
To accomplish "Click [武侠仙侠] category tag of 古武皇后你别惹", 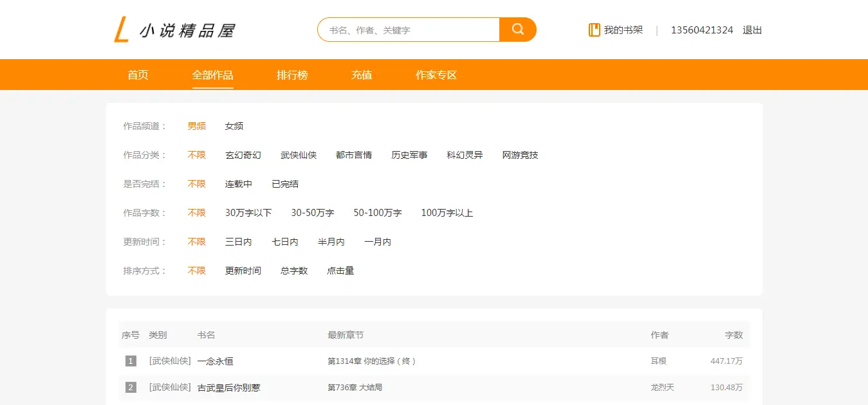I will (170, 388).
